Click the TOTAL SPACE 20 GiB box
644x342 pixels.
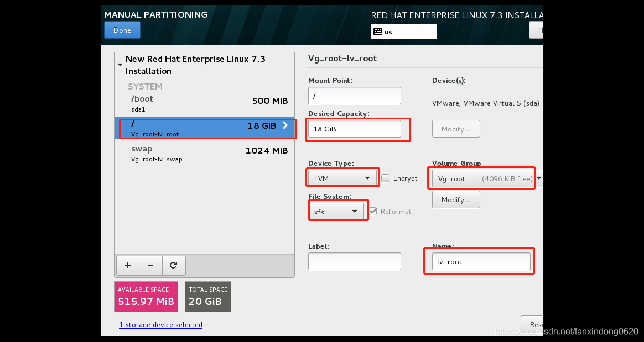click(208, 297)
